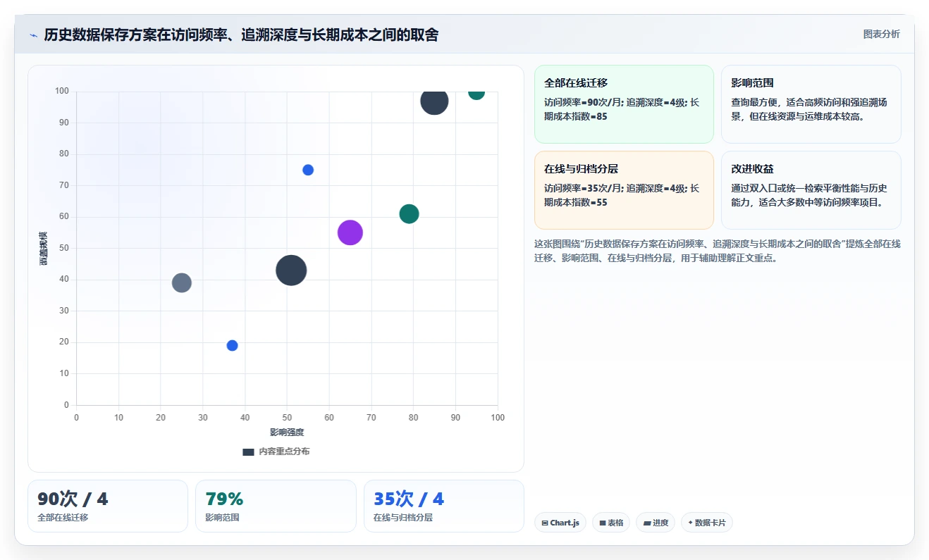
Task: Click the bar icon inside the 进度 tag
Action: [646, 523]
